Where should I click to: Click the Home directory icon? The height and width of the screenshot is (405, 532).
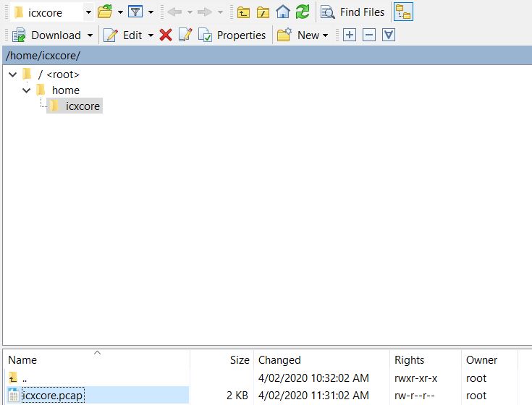283,12
